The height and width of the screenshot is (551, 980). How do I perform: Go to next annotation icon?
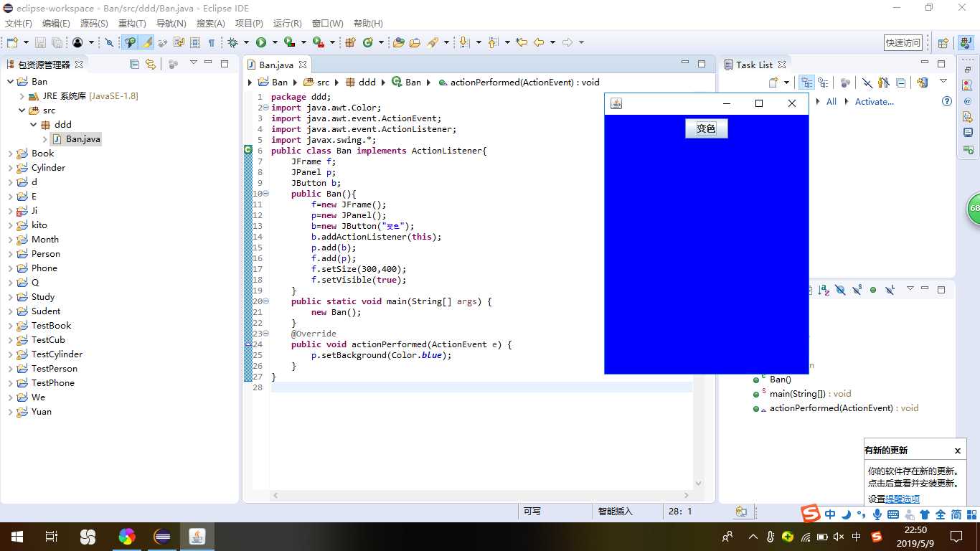(x=464, y=43)
